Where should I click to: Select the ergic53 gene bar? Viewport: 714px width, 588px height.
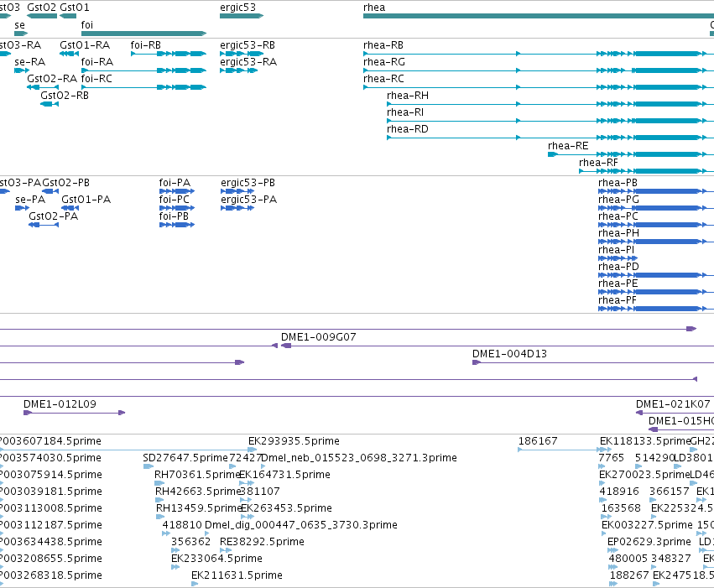click(x=242, y=16)
